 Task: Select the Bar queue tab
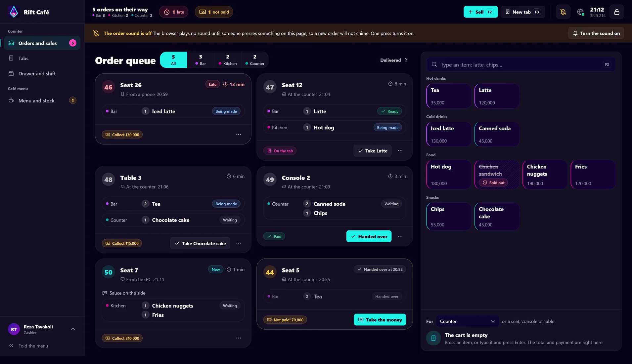click(x=201, y=60)
